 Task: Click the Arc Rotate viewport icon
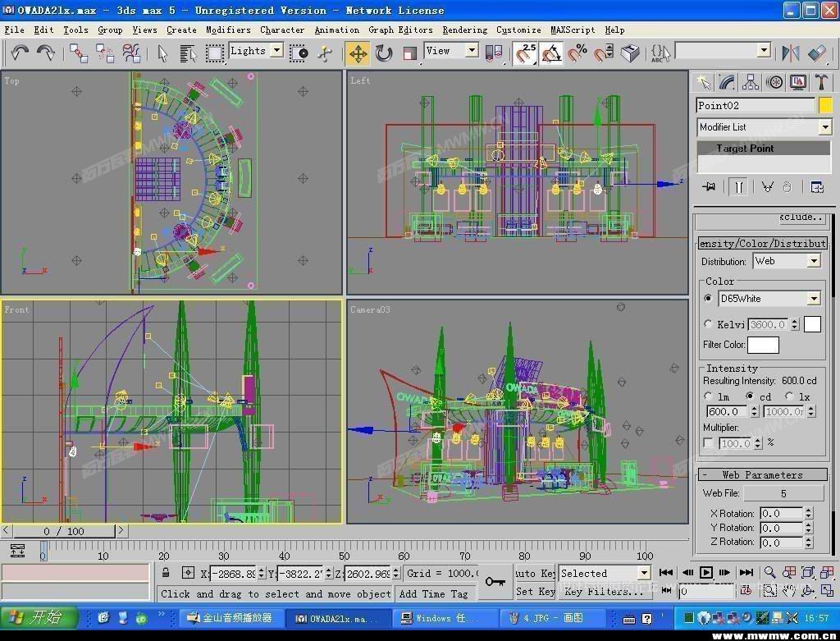807,591
